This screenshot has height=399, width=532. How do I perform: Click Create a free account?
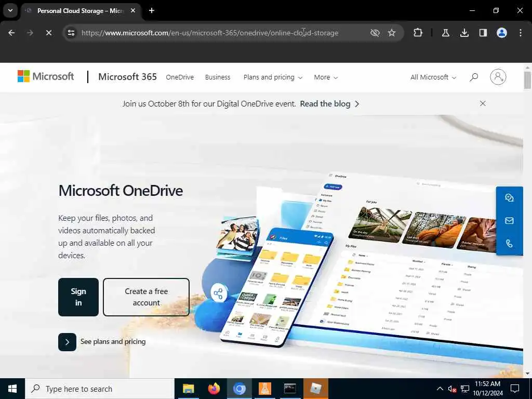click(x=146, y=297)
